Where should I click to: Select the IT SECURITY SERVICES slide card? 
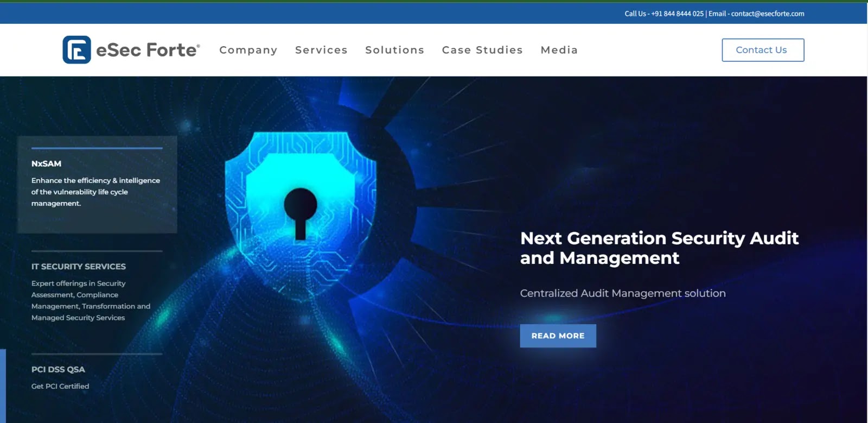point(97,287)
